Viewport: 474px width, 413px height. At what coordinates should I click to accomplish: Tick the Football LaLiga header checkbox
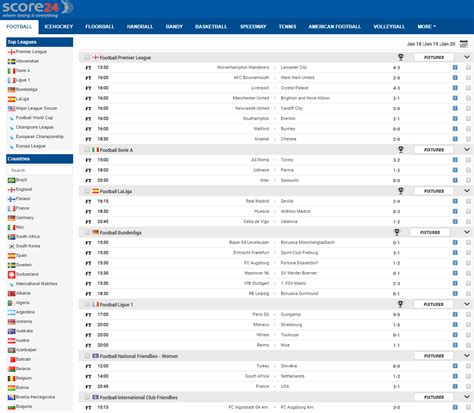coord(87,191)
